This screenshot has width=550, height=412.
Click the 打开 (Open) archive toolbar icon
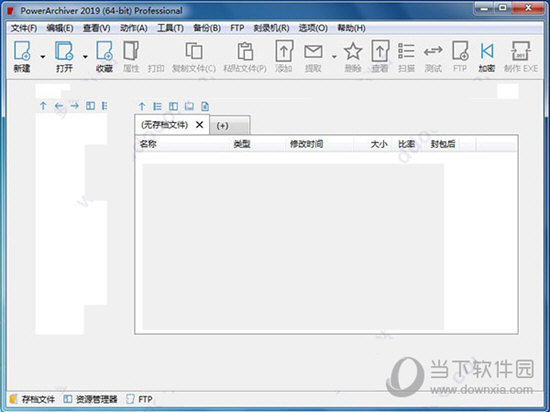point(64,51)
